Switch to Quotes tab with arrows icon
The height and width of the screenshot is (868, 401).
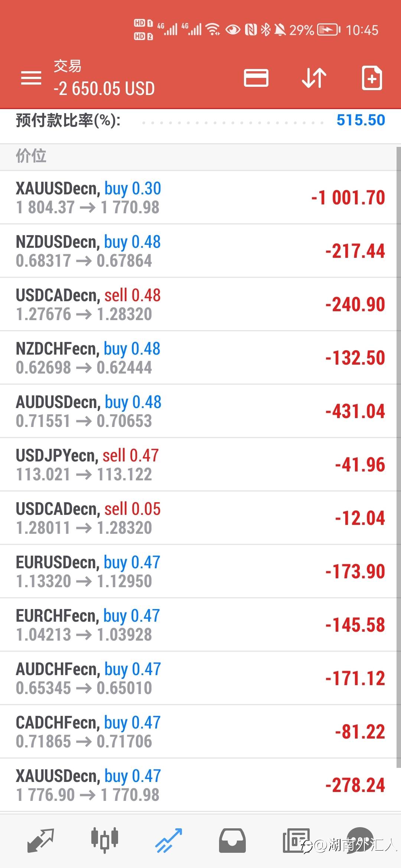[40, 840]
